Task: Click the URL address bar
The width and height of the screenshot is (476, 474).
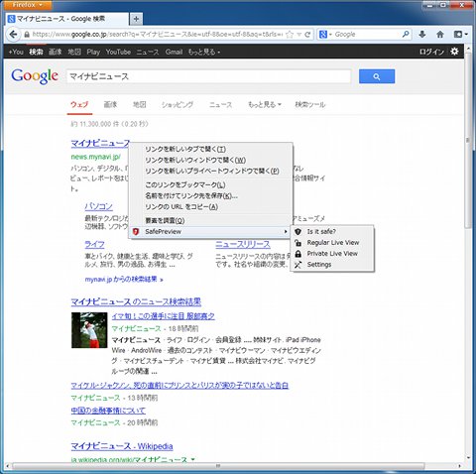Action: click(158, 35)
